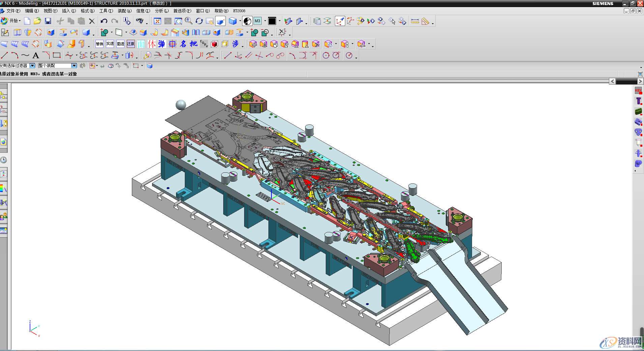Click the Measure Distance ruler icon
This screenshot has width=644, height=351.
(x=415, y=21)
